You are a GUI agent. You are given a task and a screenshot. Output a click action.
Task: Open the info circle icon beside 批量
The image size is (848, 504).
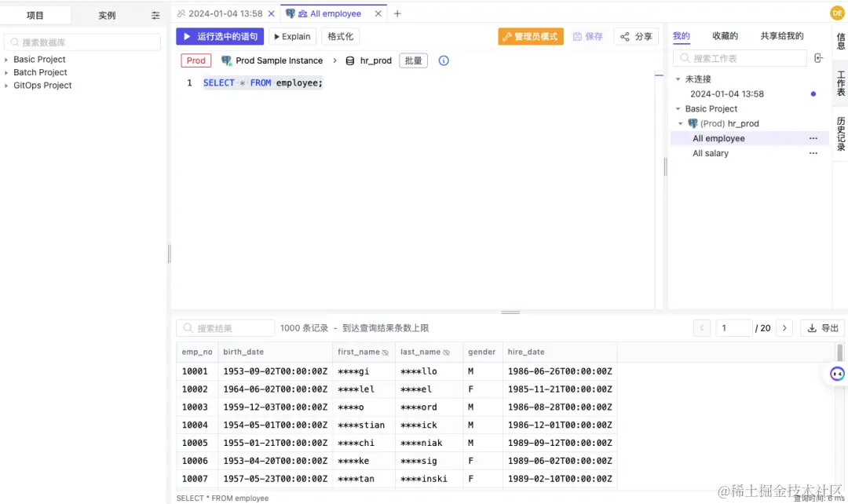pos(444,60)
